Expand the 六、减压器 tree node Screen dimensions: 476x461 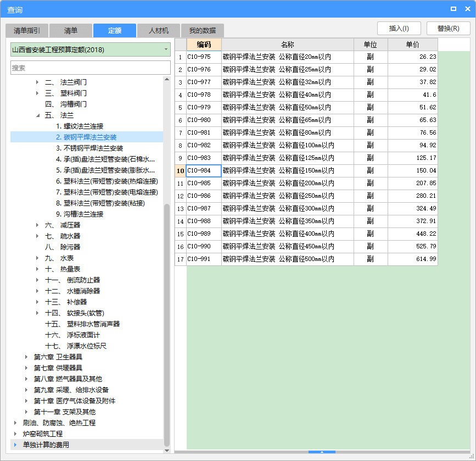click(38, 225)
